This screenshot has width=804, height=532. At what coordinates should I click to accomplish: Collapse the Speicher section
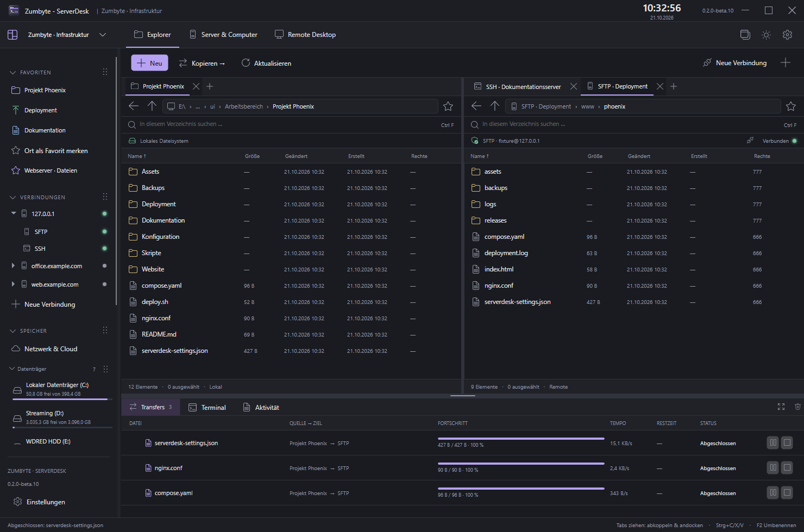tap(13, 331)
